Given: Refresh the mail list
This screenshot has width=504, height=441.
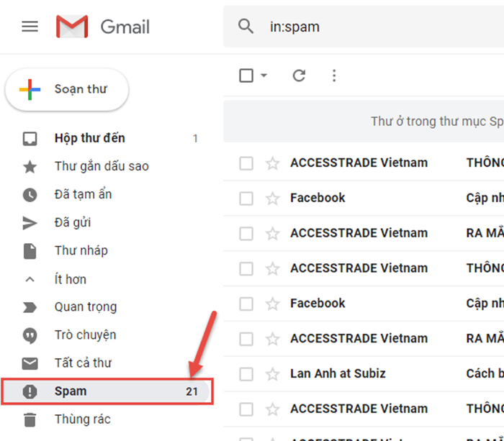Looking at the screenshot, I should tap(299, 76).
